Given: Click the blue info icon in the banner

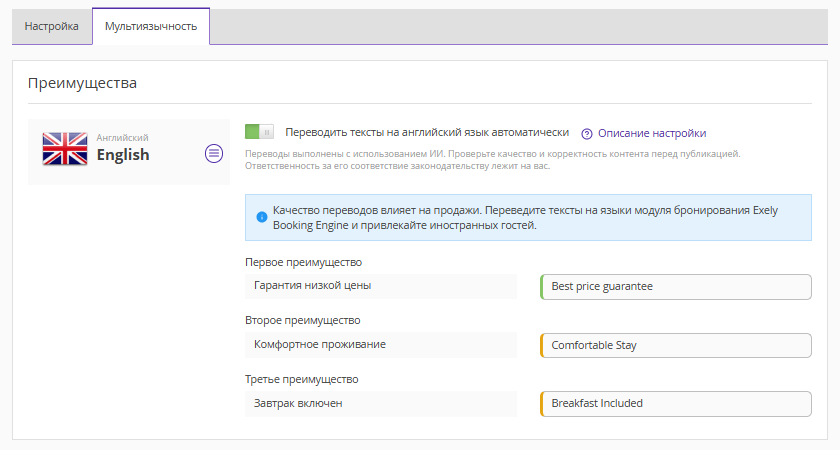Looking at the screenshot, I should coord(261,217).
